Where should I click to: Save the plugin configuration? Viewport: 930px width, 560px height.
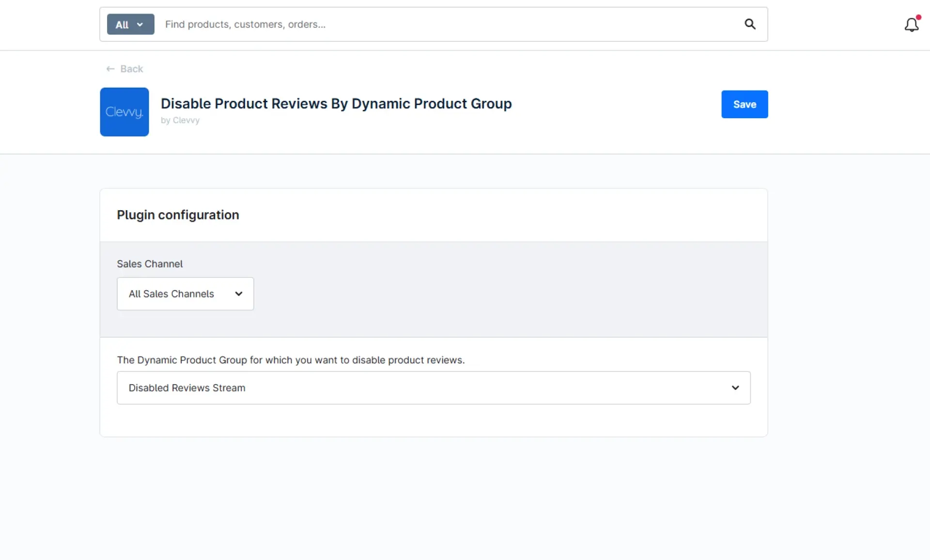tap(744, 104)
